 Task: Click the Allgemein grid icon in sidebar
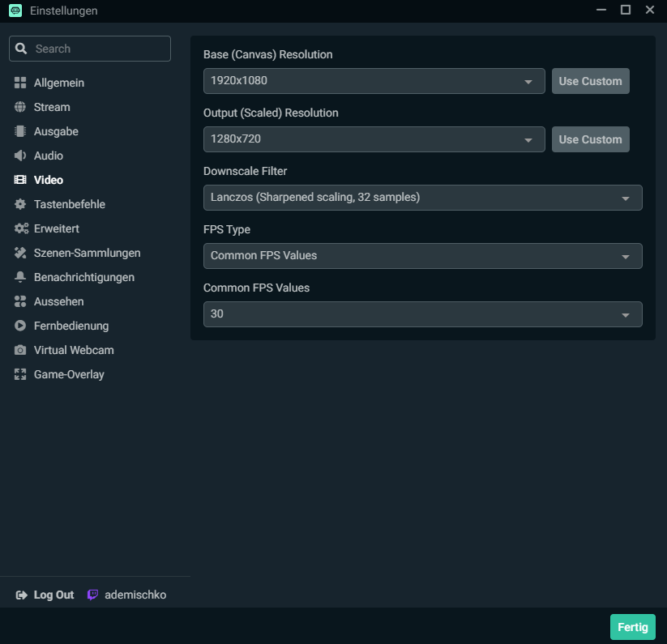click(20, 83)
